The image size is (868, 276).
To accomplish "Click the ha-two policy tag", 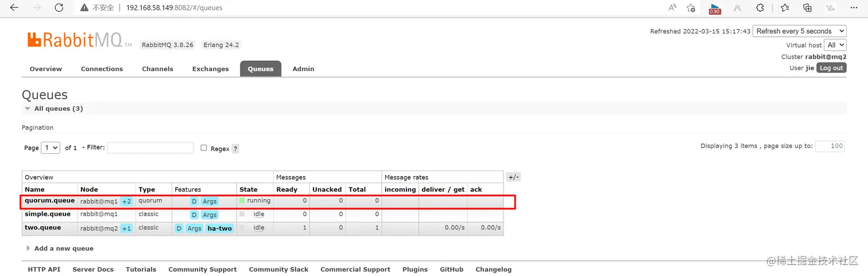I will point(220,228).
